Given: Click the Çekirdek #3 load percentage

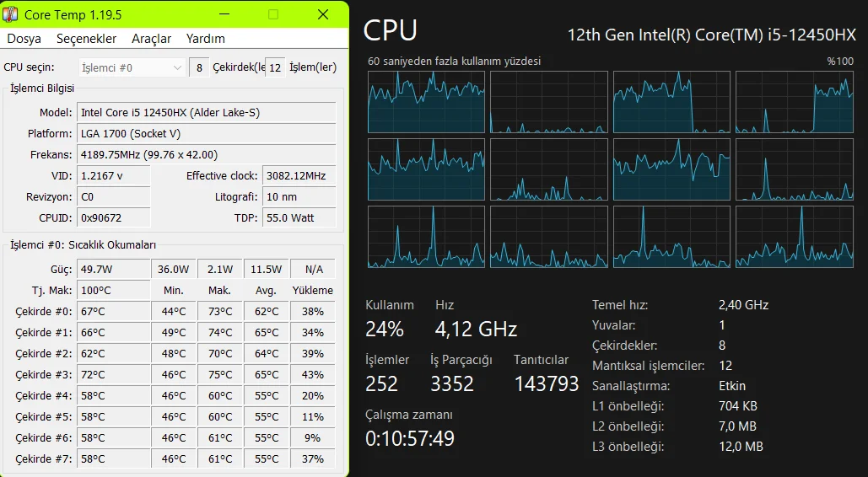Looking at the screenshot, I should click(x=312, y=375).
